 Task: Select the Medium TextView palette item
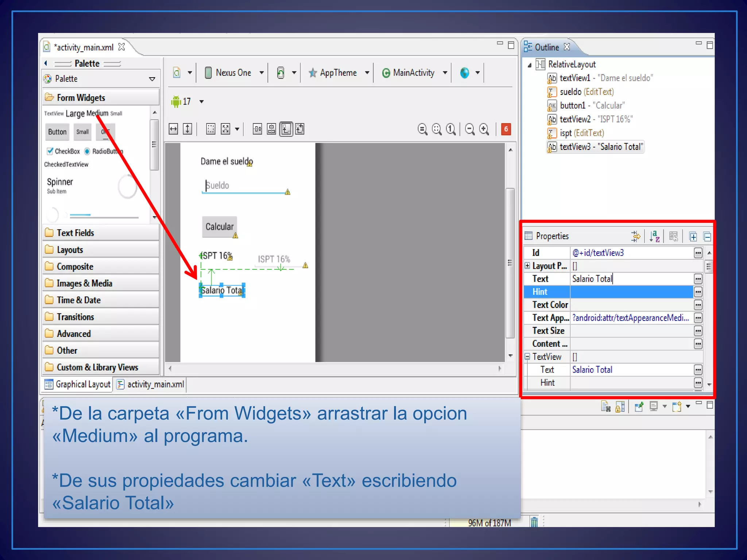97,113
